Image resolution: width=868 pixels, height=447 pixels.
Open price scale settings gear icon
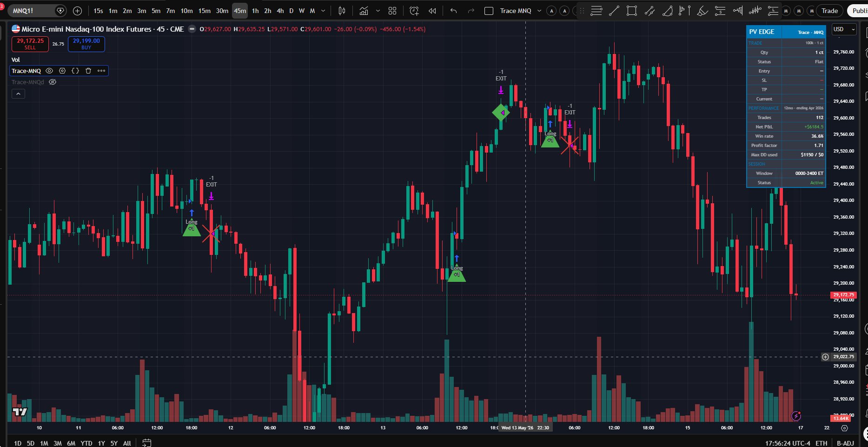(845, 428)
